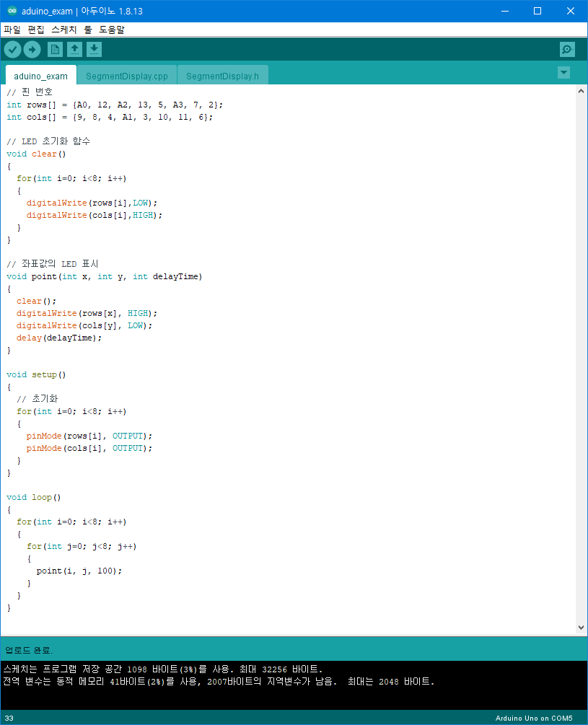Screen dimensions: 588x725
Task: Click the '// 좌표값의 LED 표시' comment
Action: coord(53,263)
